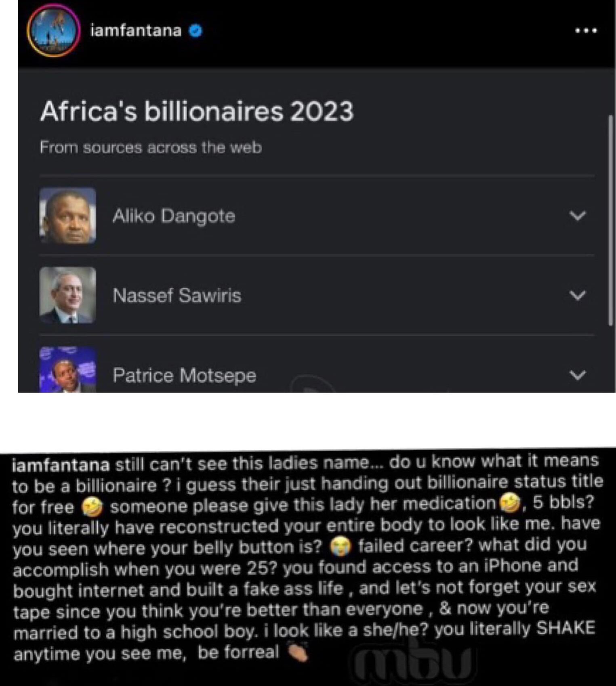
Task: Open Patrice Motsepe's photo thumbnail
Action: (x=68, y=370)
